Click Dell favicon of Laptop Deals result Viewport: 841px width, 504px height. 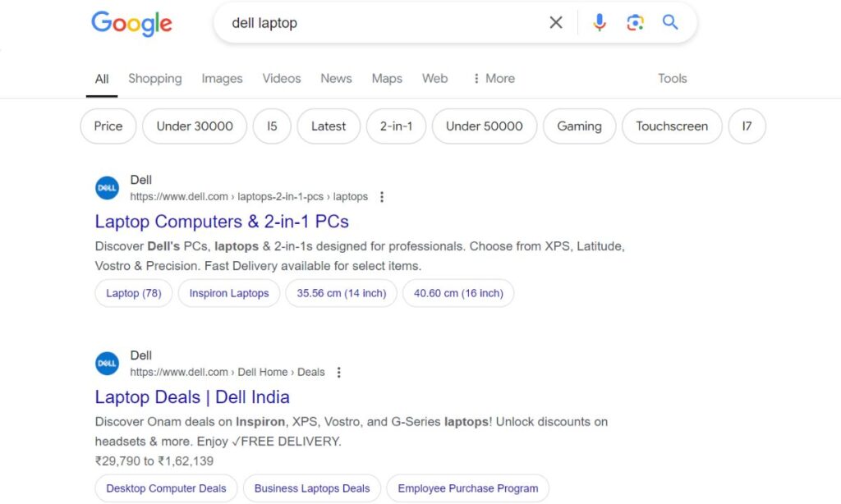(x=108, y=364)
